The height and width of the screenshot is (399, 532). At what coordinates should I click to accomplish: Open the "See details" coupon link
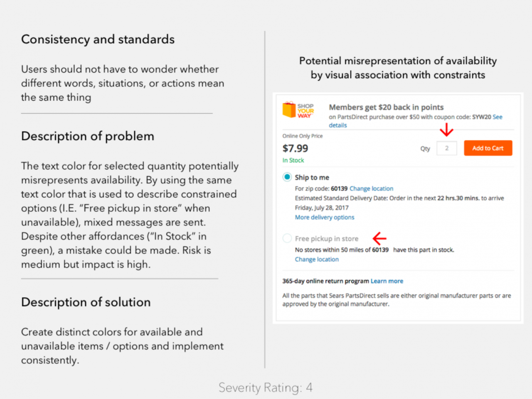pyautogui.click(x=497, y=117)
